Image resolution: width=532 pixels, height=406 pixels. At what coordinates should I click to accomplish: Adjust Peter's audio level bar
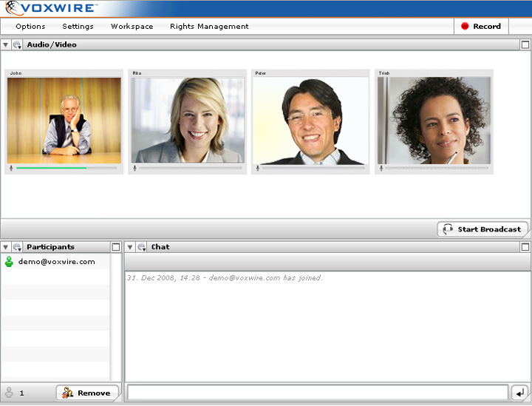(313, 168)
